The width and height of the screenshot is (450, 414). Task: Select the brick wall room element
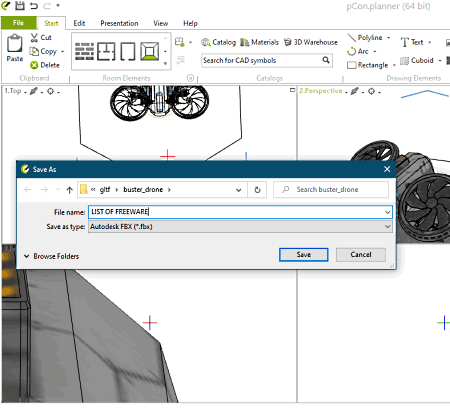(x=84, y=51)
